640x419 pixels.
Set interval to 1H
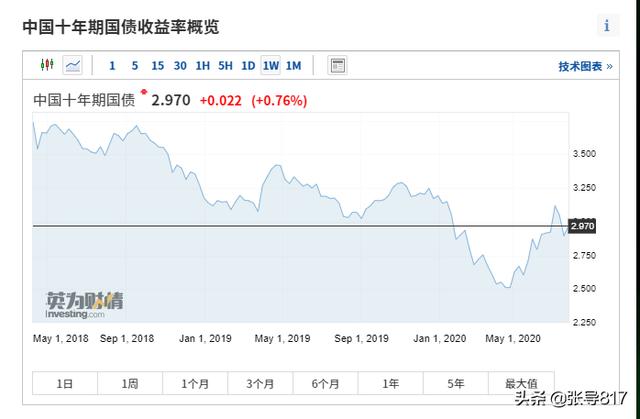click(202, 66)
